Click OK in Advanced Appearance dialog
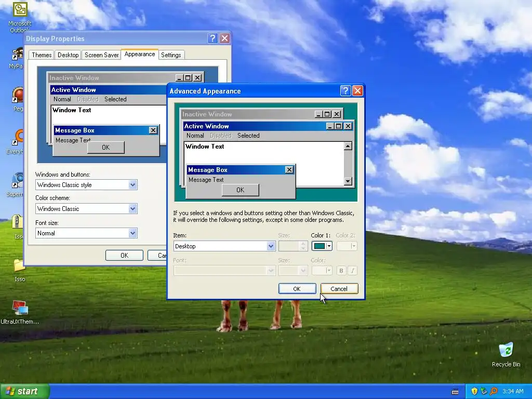Viewport: 532px width, 399px height. (297, 289)
